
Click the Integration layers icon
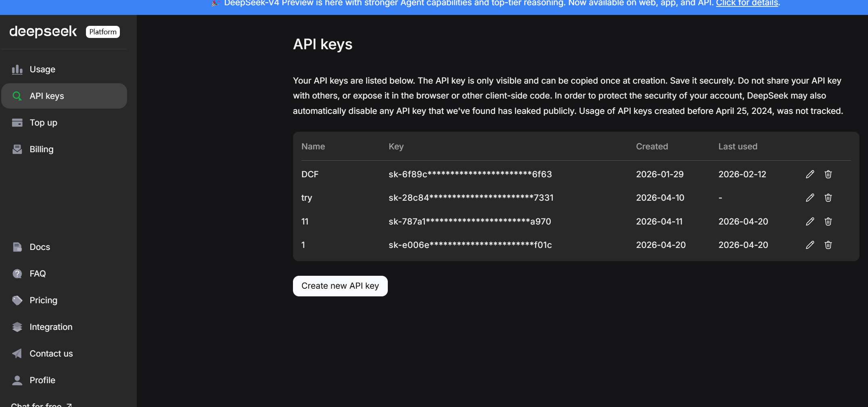click(17, 327)
